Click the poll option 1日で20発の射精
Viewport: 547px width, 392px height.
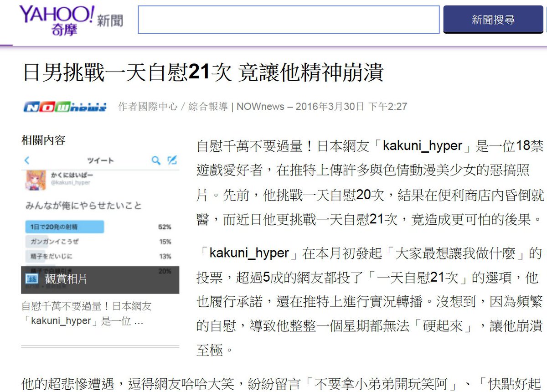click(x=64, y=227)
